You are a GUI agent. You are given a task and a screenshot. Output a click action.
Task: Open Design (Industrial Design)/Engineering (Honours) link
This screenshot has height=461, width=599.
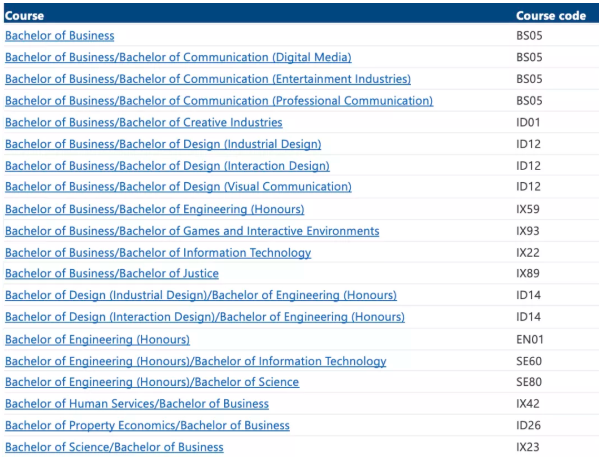[201, 295]
